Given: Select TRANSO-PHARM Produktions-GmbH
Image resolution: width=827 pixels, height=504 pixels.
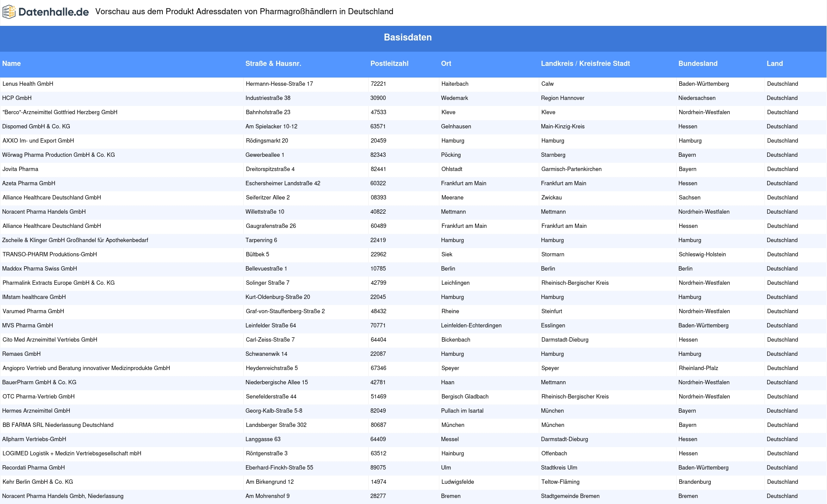Looking at the screenshot, I should tap(50, 254).
